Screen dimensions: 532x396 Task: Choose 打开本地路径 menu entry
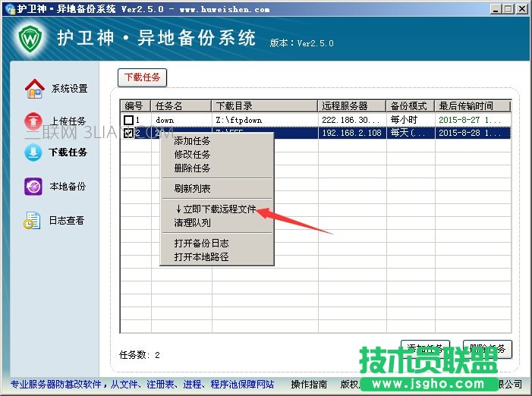(x=202, y=257)
